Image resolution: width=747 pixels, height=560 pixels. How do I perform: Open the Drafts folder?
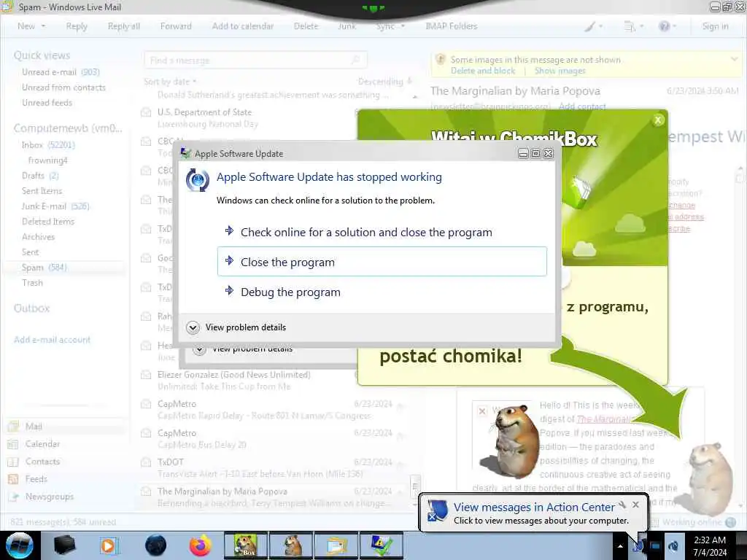click(x=40, y=176)
